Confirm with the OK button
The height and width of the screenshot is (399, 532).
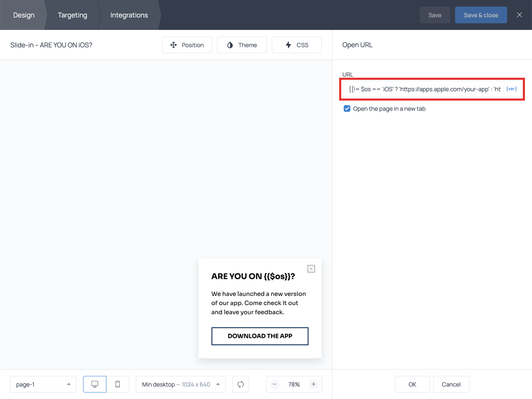[x=412, y=384]
